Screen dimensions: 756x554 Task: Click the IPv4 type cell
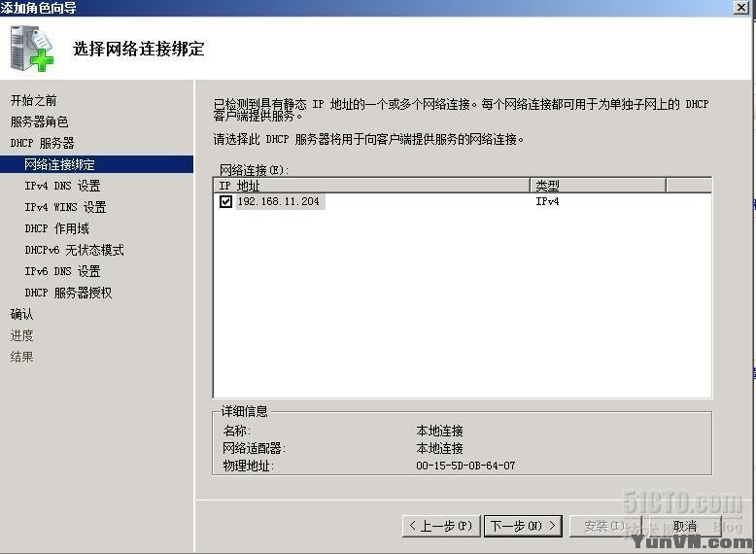click(547, 201)
